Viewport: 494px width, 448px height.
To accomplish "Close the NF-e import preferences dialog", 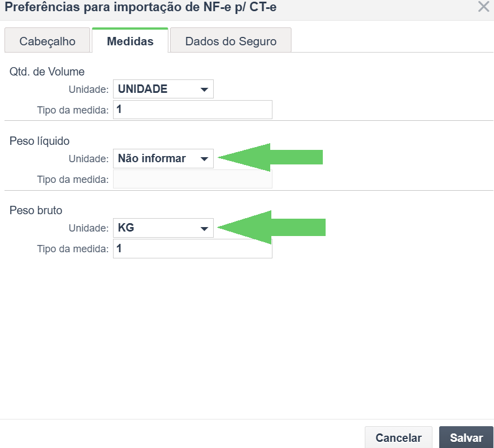I will pyautogui.click(x=483, y=6).
